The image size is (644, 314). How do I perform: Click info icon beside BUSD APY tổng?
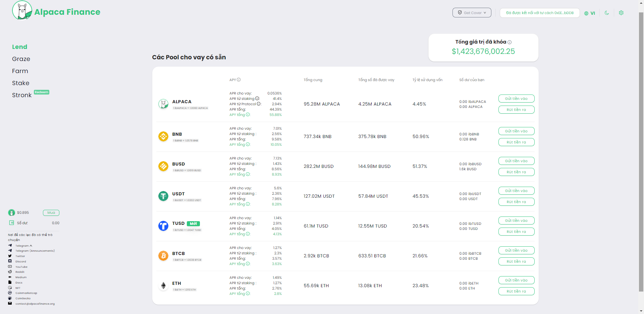pos(248,174)
